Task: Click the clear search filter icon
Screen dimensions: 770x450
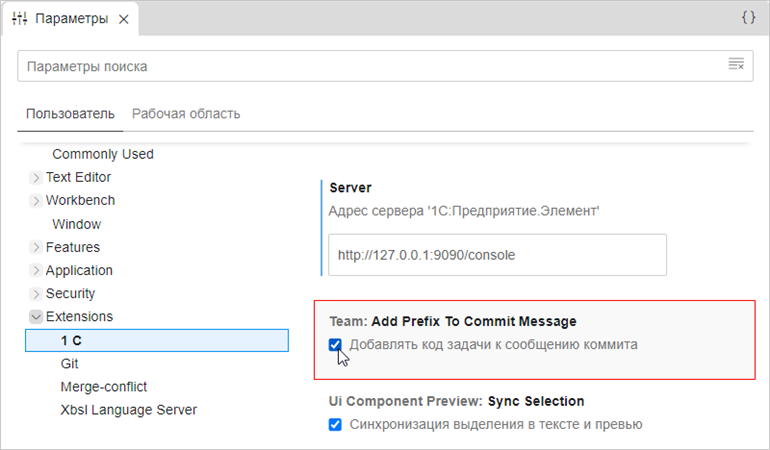Action: point(735,65)
